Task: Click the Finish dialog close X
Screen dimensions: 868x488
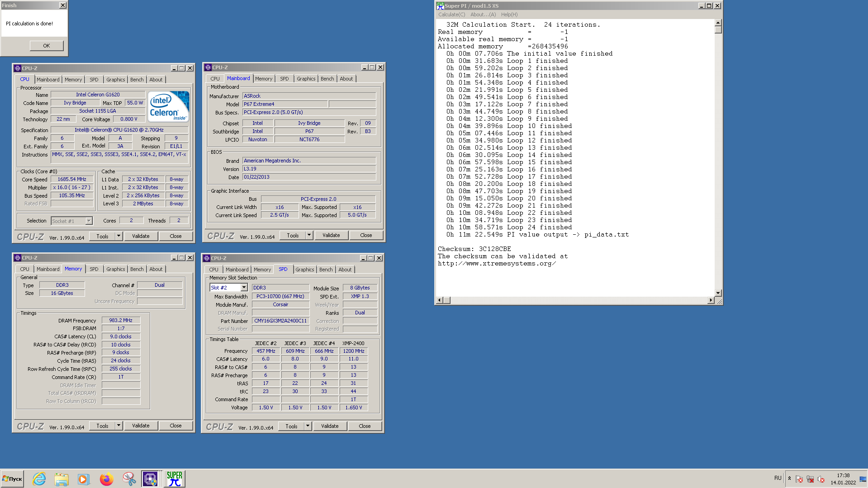Action: 62,5
